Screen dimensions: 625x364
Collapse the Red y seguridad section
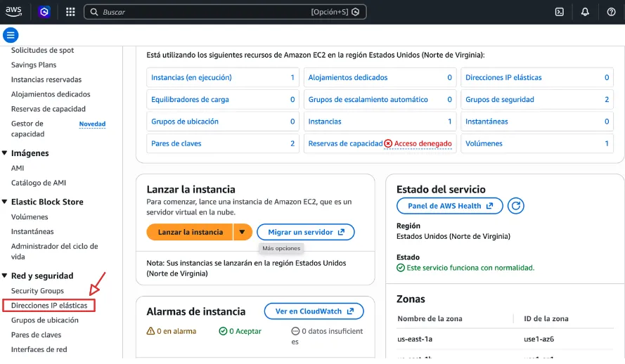[x=5, y=275]
